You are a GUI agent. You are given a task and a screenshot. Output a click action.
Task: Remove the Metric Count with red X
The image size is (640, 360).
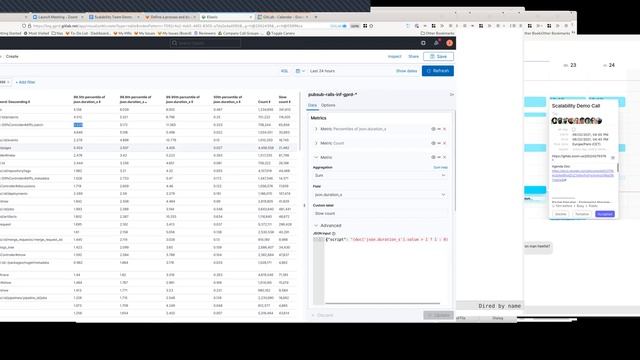pyautogui.click(x=444, y=143)
